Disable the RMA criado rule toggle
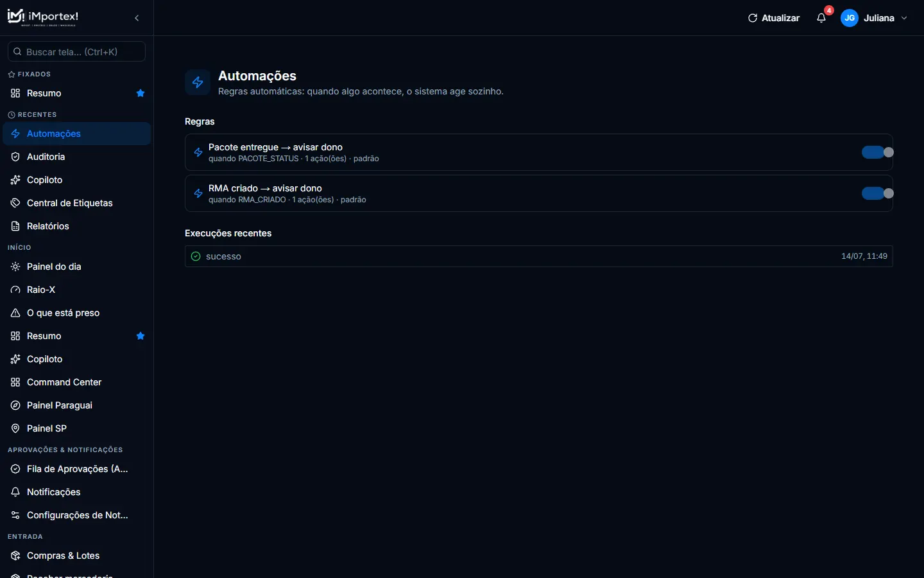The width and height of the screenshot is (924, 578). coord(877,193)
